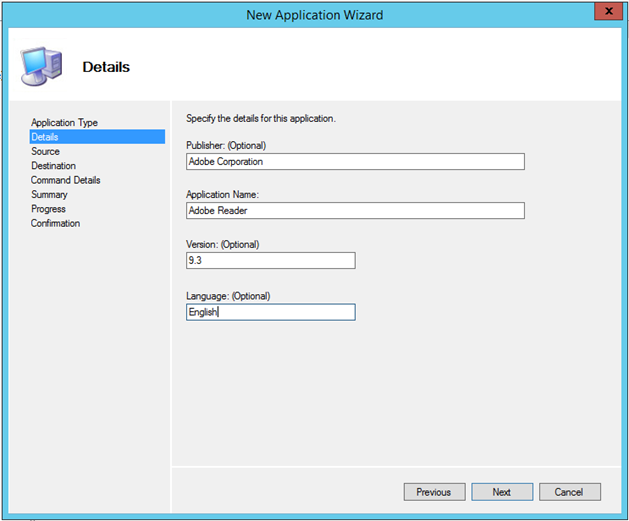Click the Publisher field containing Adobe Corporation
Viewport: 629px width, 521px height.
click(x=355, y=161)
